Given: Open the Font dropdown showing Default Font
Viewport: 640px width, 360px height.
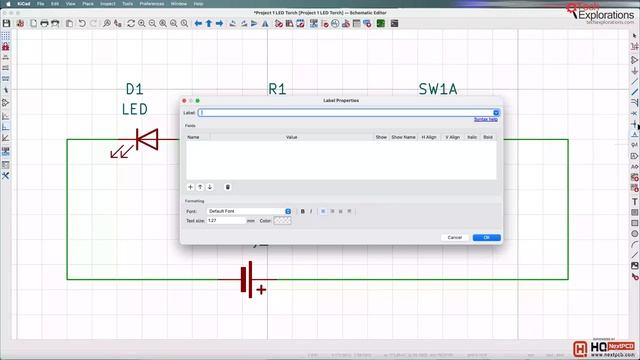Looking at the screenshot, I should [x=249, y=211].
